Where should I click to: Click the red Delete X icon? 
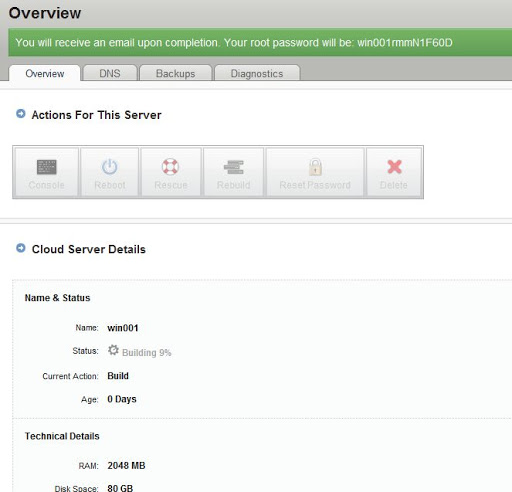394,167
